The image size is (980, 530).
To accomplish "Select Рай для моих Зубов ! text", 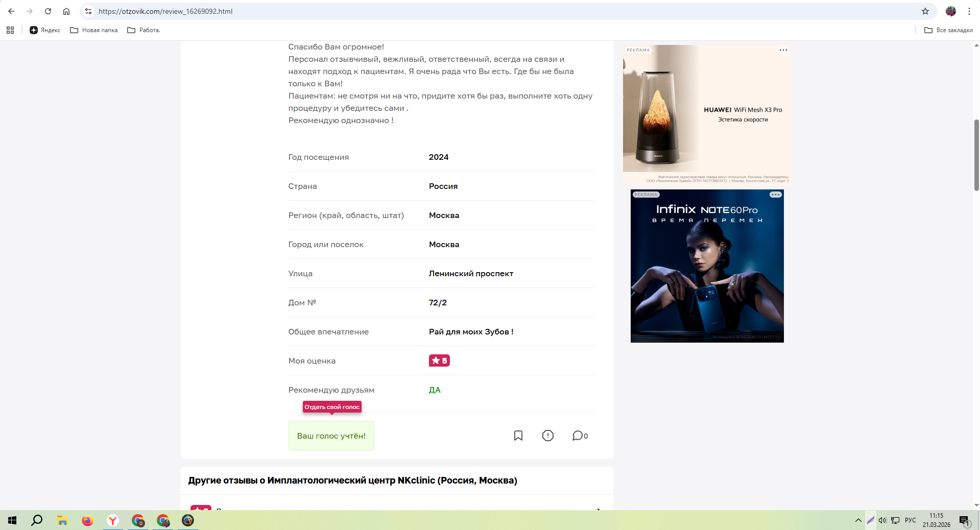I will tap(471, 332).
